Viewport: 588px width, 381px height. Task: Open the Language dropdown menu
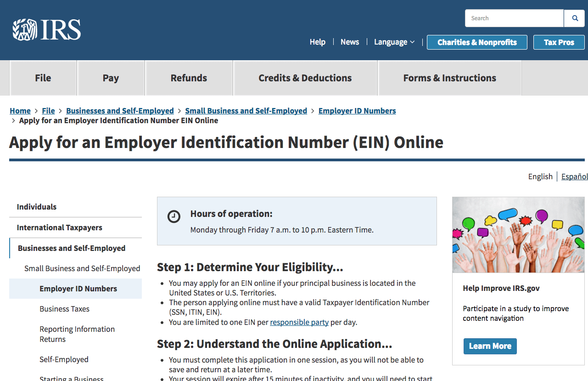click(x=394, y=42)
